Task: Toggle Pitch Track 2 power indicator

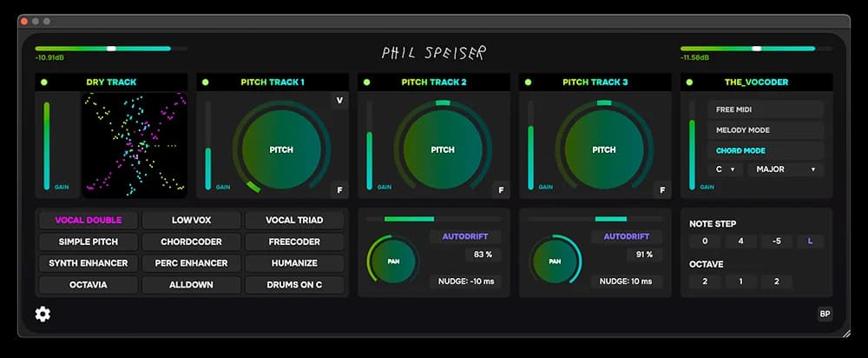Action: coord(366,82)
